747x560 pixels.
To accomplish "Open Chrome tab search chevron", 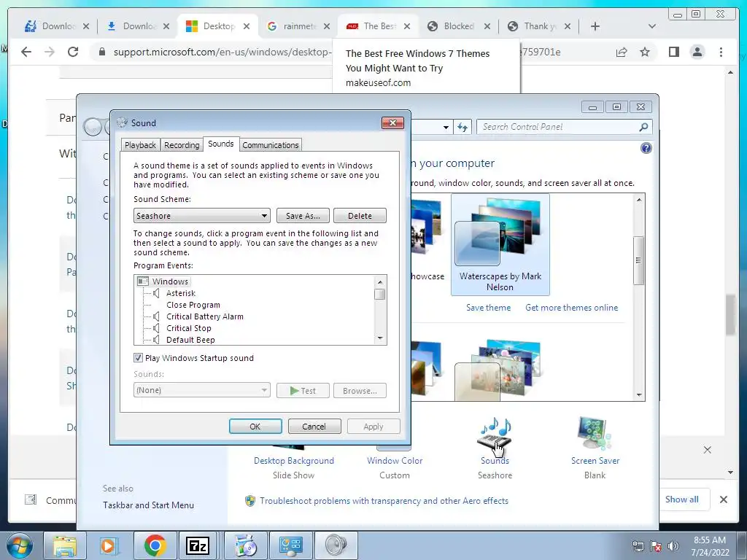I will coord(652,26).
